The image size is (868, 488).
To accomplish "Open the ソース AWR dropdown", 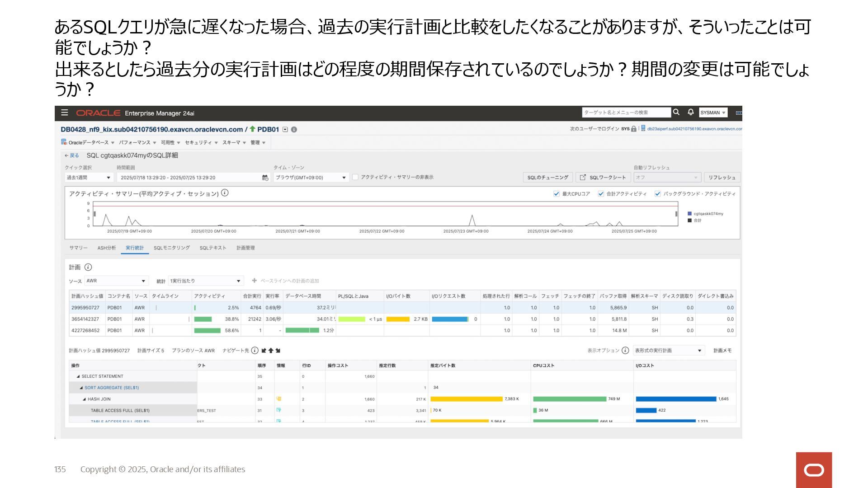I will tap(116, 281).
